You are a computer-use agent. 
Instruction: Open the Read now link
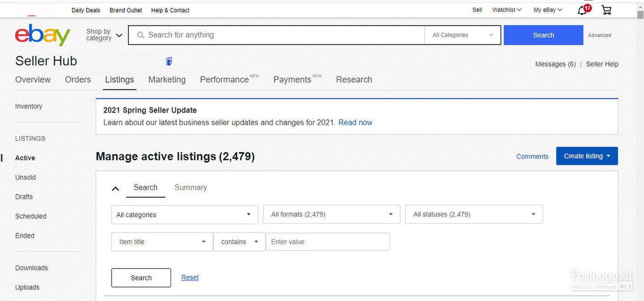356,123
